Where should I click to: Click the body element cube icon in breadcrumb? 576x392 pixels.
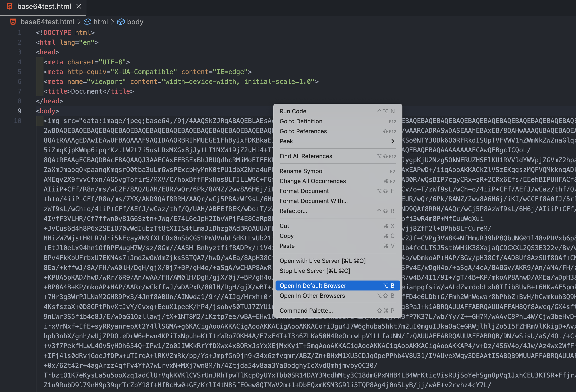click(x=121, y=22)
